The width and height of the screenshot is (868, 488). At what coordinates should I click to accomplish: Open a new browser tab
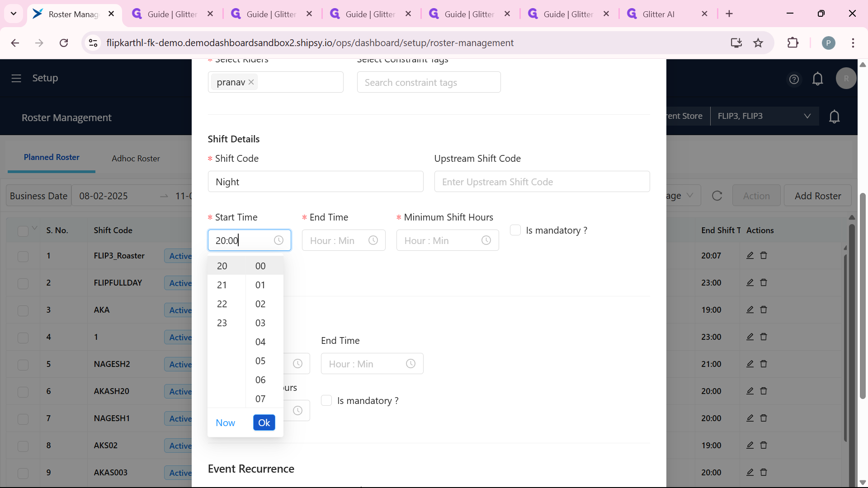click(729, 14)
